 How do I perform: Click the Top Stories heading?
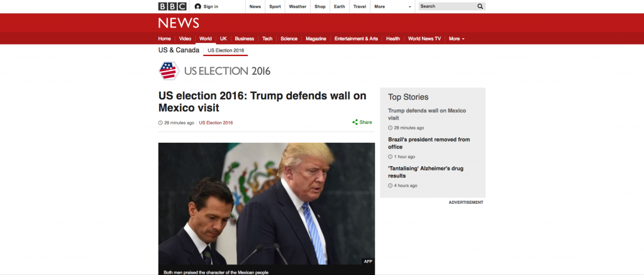pos(408,97)
